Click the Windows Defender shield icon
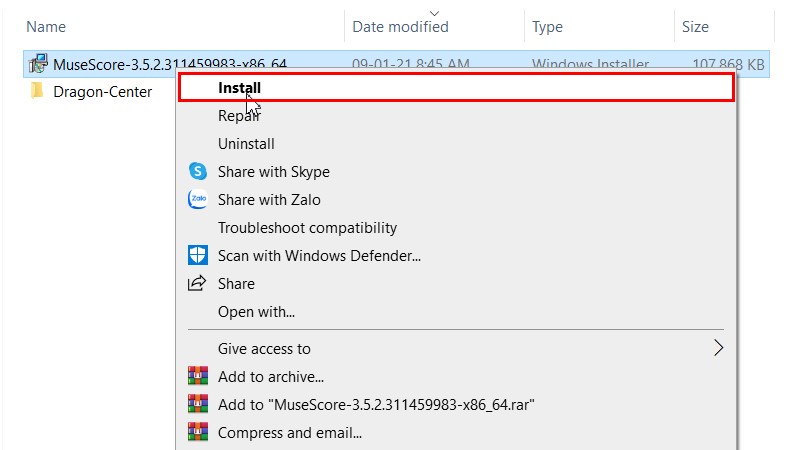The width and height of the screenshot is (800, 450). 197,255
